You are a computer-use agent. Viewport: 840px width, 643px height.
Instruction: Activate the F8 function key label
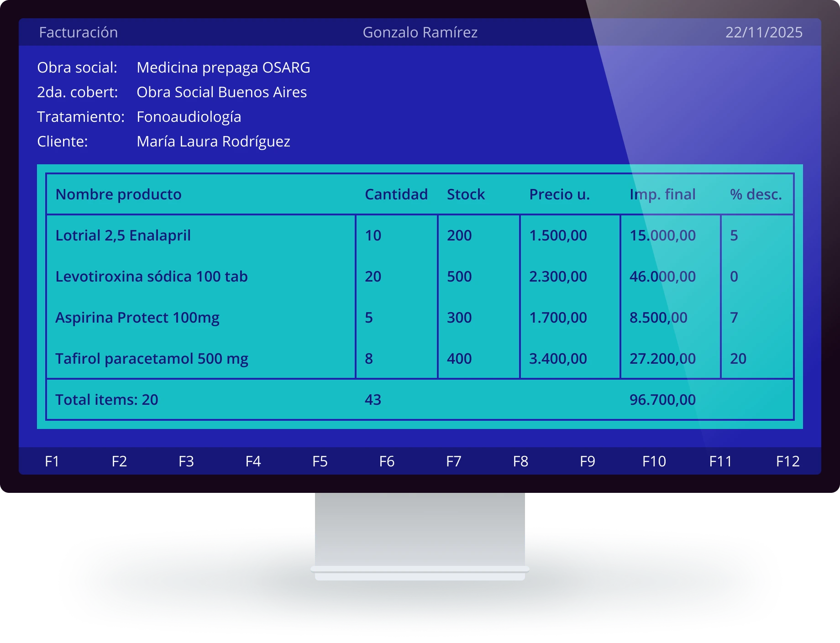pyautogui.click(x=520, y=461)
